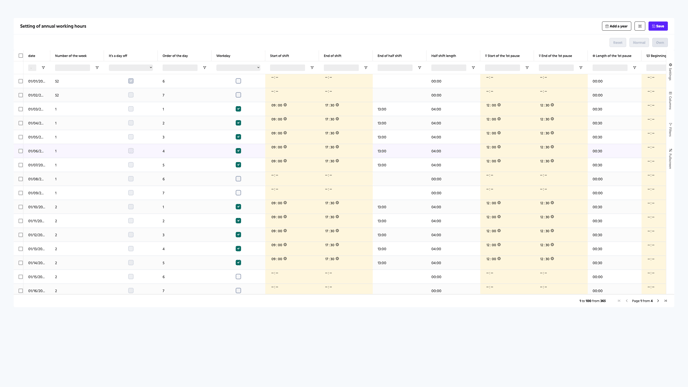Sort by the Order of the day header
Screen dimensions: 688x387
click(175, 56)
